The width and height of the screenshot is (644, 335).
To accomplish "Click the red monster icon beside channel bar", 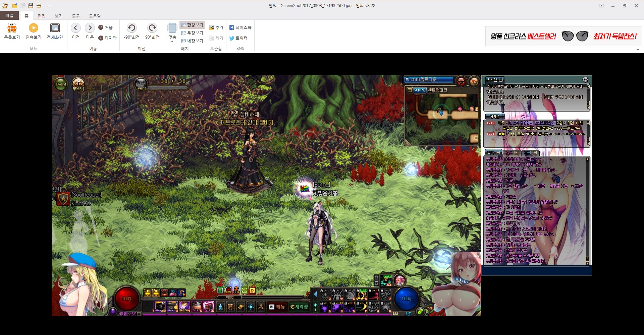I will (x=461, y=81).
